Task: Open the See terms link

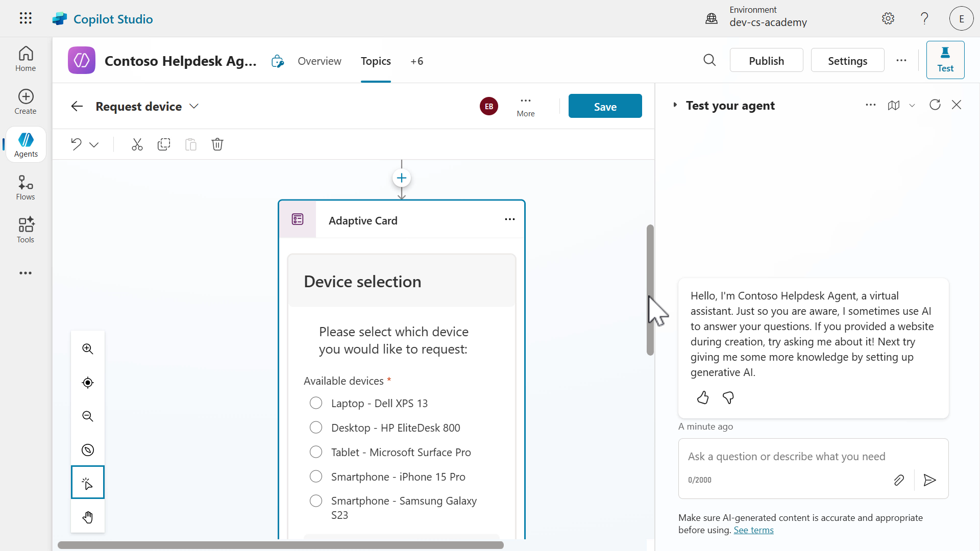Action: pos(753,530)
